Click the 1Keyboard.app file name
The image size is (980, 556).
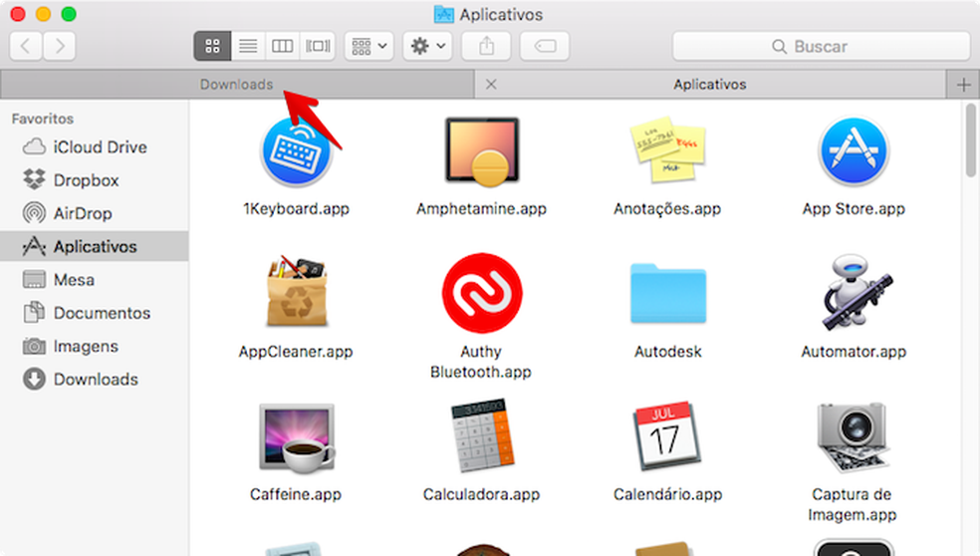296,209
